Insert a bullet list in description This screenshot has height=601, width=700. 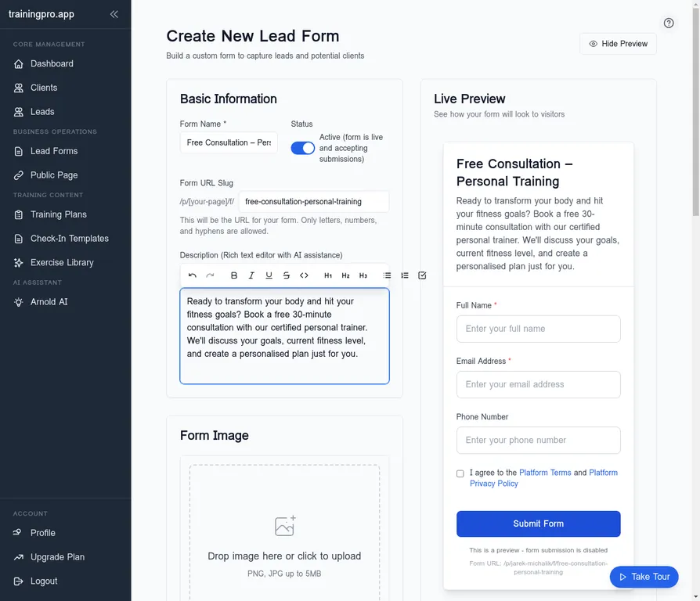(x=387, y=275)
